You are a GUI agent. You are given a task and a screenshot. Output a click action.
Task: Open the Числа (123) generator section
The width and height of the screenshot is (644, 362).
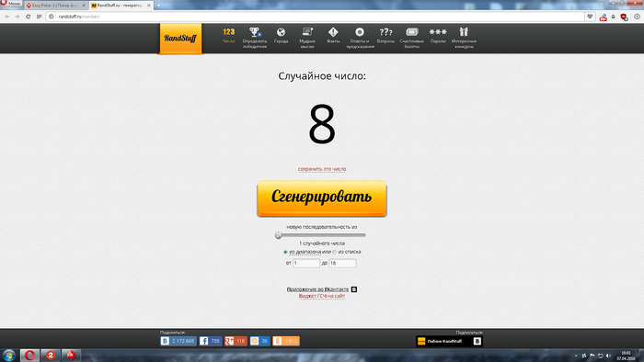229,36
